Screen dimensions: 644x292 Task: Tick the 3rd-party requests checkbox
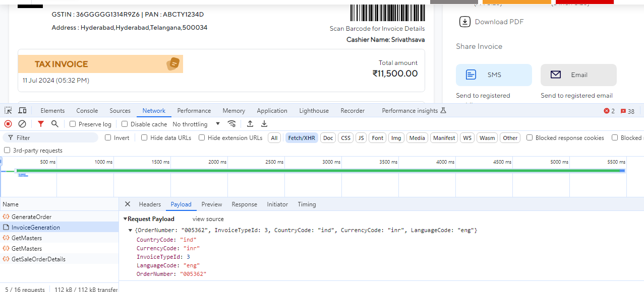(x=7, y=151)
